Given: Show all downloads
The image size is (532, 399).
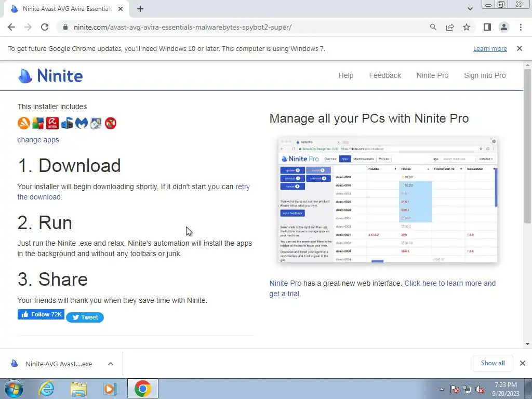Looking at the screenshot, I should [493, 363].
